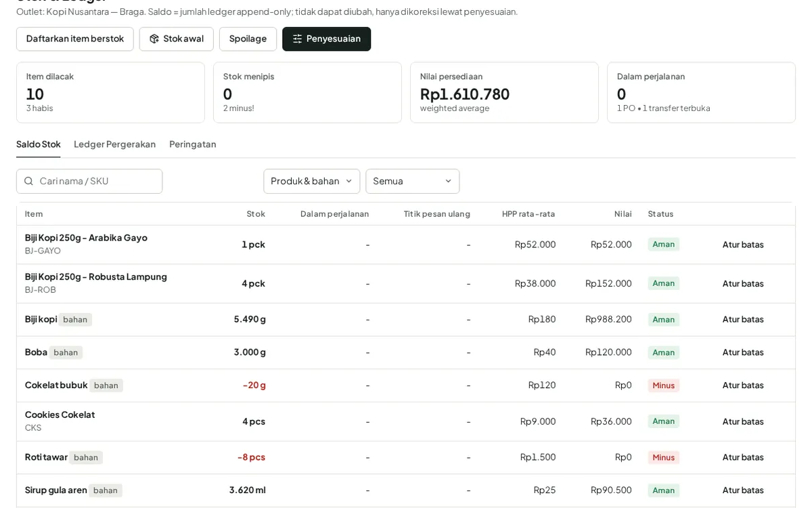Click the Penyesuaian button
This screenshot has height=508, width=812.
click(x=326, y=39)
